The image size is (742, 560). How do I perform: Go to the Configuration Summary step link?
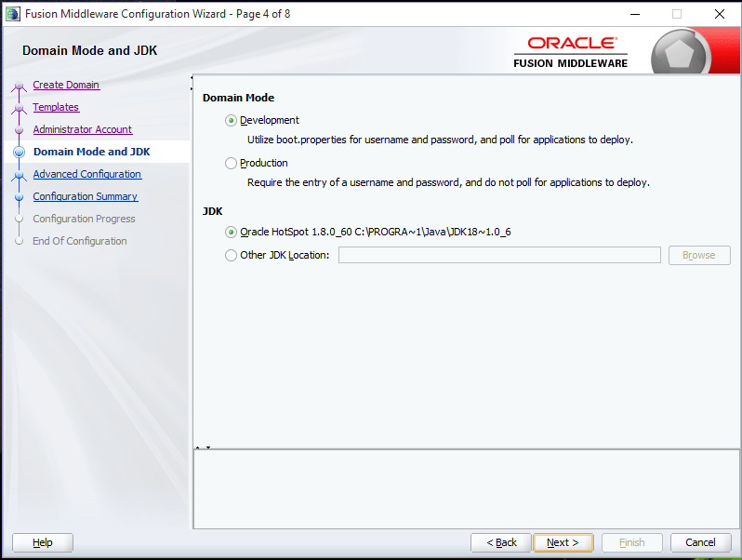coord(86,196)
